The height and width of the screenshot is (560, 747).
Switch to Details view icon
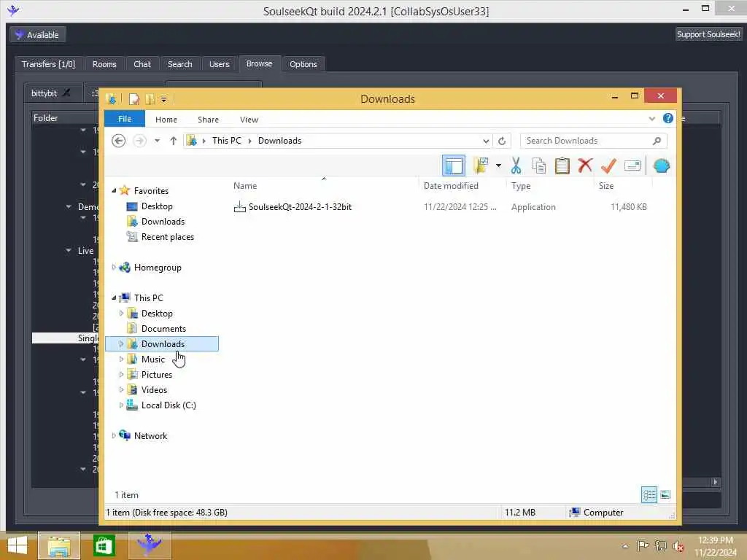tap(649, 495)
